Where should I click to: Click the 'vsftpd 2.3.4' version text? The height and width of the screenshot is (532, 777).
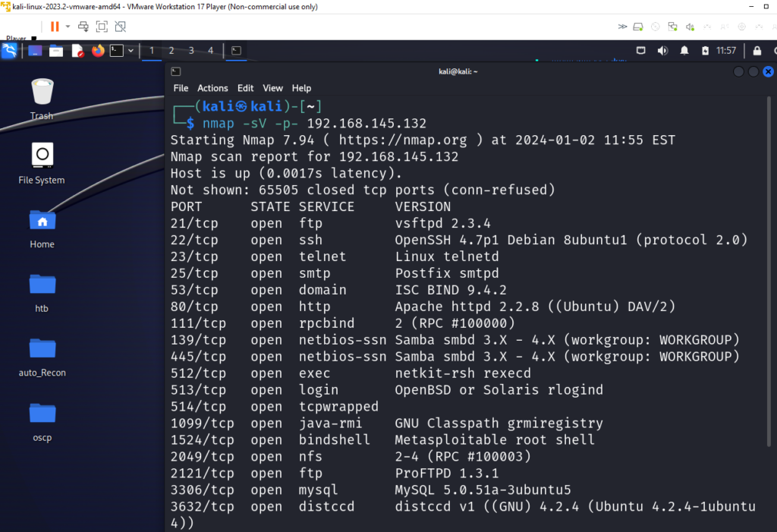(442, 224)
